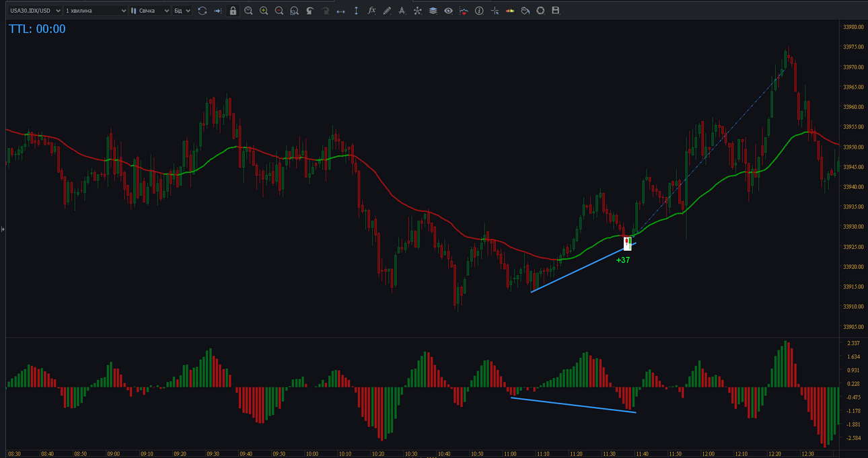Select the pencil drawing tool
Screen dimensions: 868x458
(x=387, y=11)
